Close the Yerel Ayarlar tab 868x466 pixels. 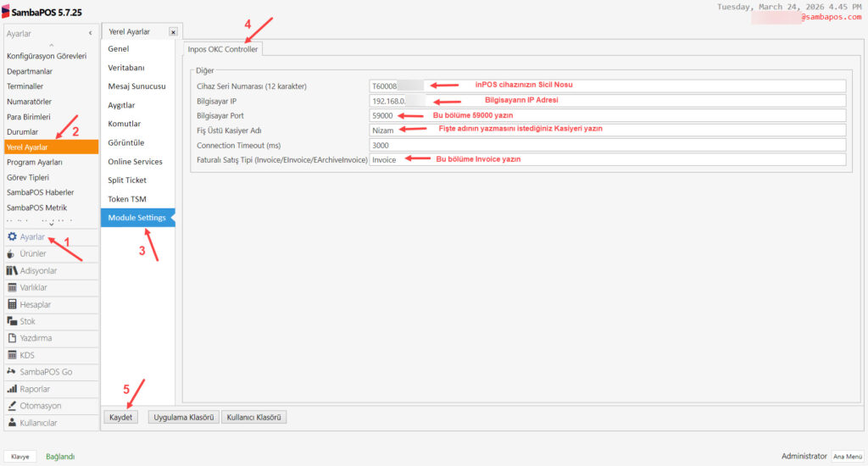pos(173,32)
